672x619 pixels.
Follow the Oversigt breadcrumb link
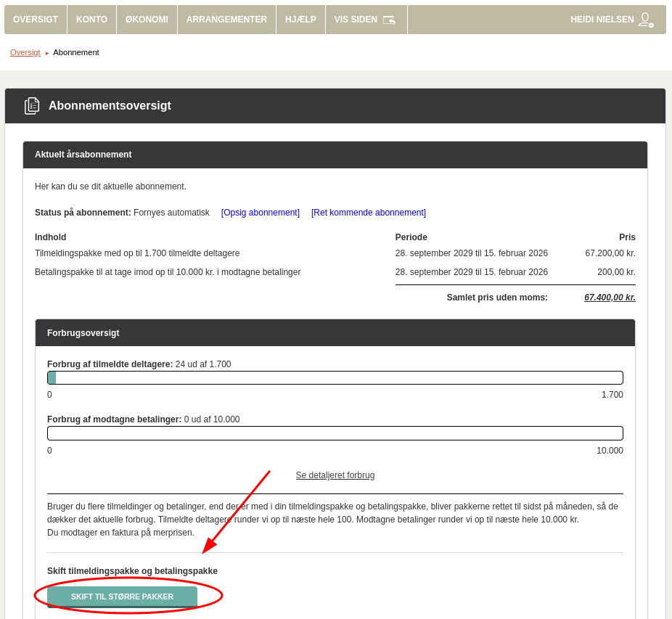[x=25, y=52]
